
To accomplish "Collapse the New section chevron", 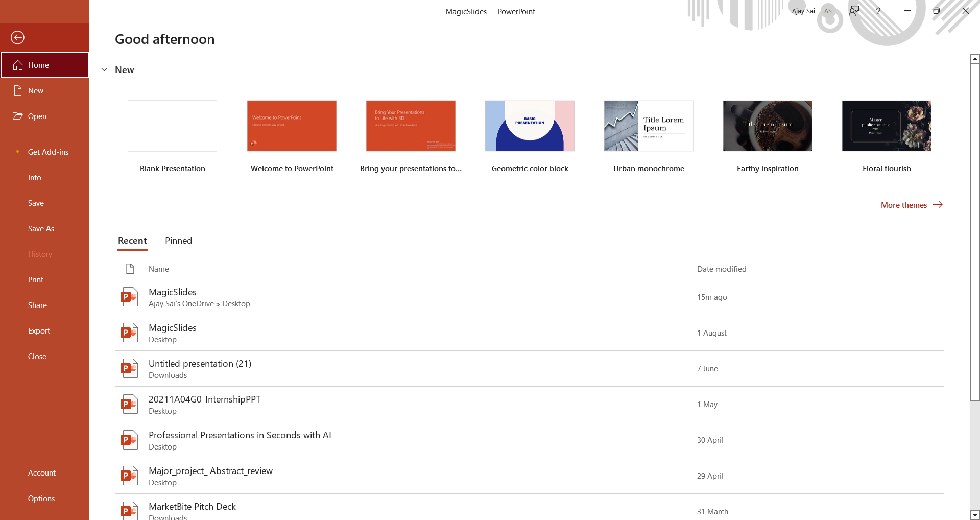I will click(x=104, y=70).
